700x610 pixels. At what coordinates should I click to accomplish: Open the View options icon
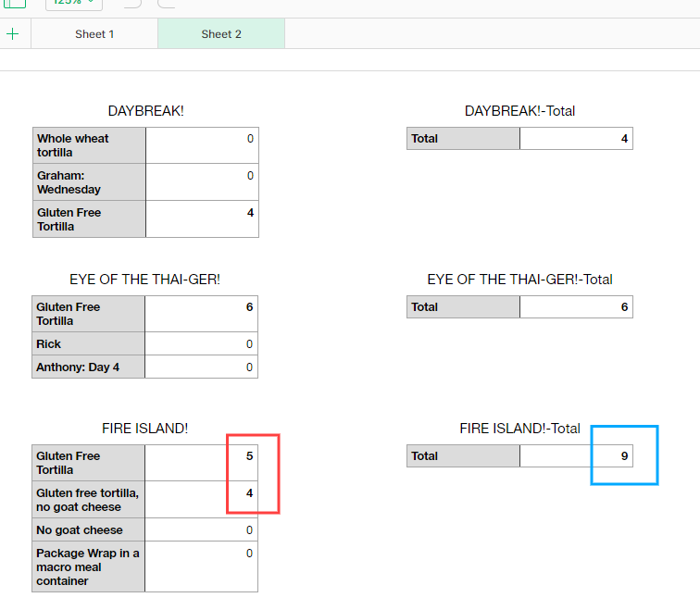coord(16,3)
